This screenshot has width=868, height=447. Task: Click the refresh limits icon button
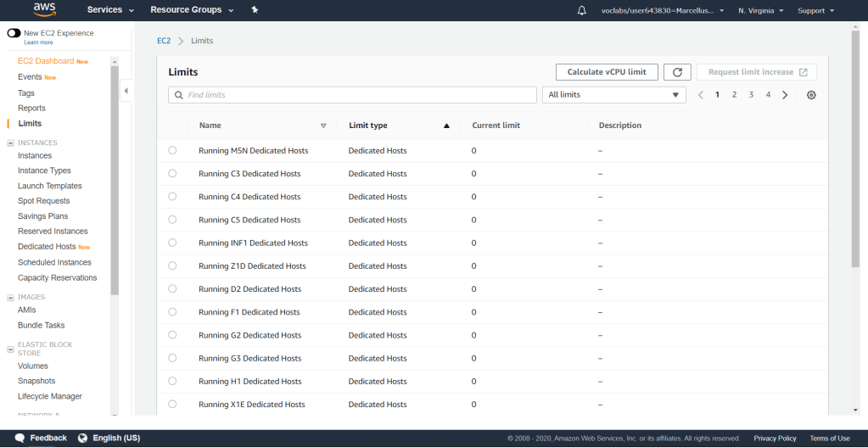(677, 72)
